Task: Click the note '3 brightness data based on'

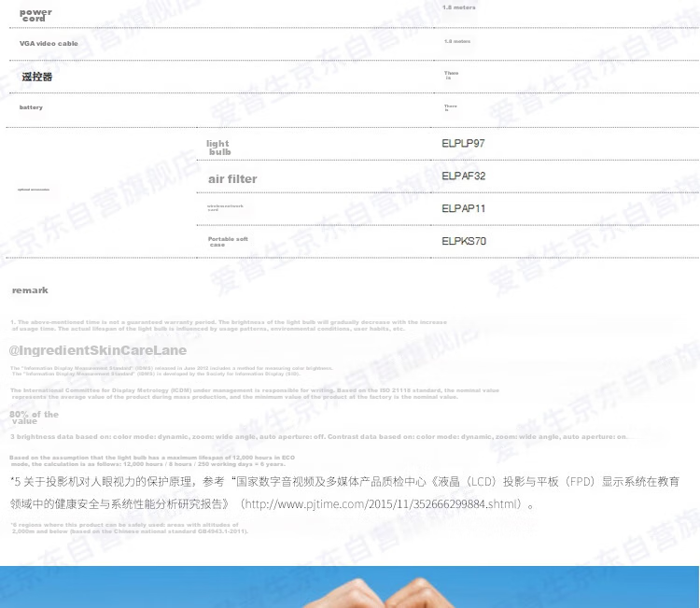Action: (319, 436)
